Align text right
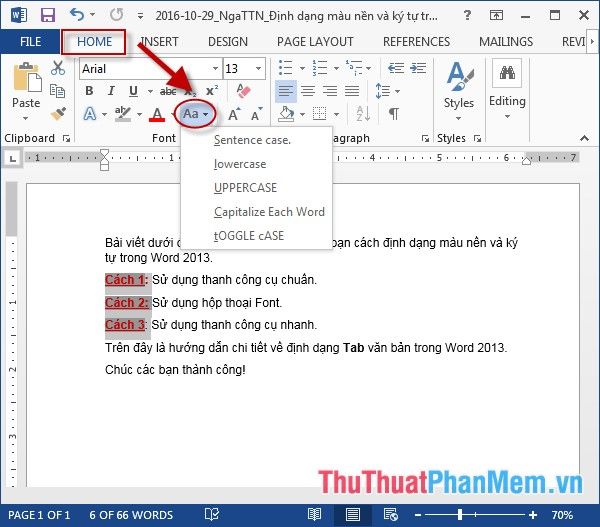This screenshot has height=527, width=600. point(330,91)
